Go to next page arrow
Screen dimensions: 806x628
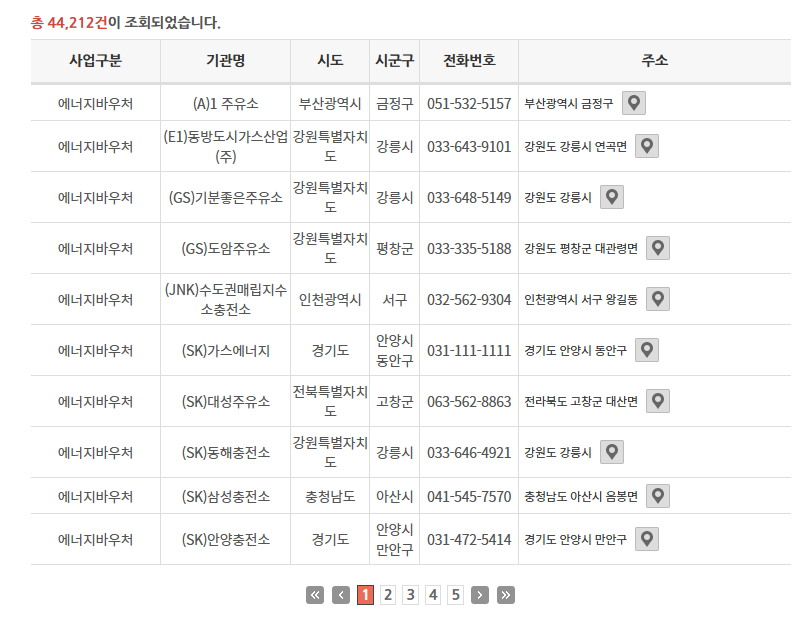[480, 595]
